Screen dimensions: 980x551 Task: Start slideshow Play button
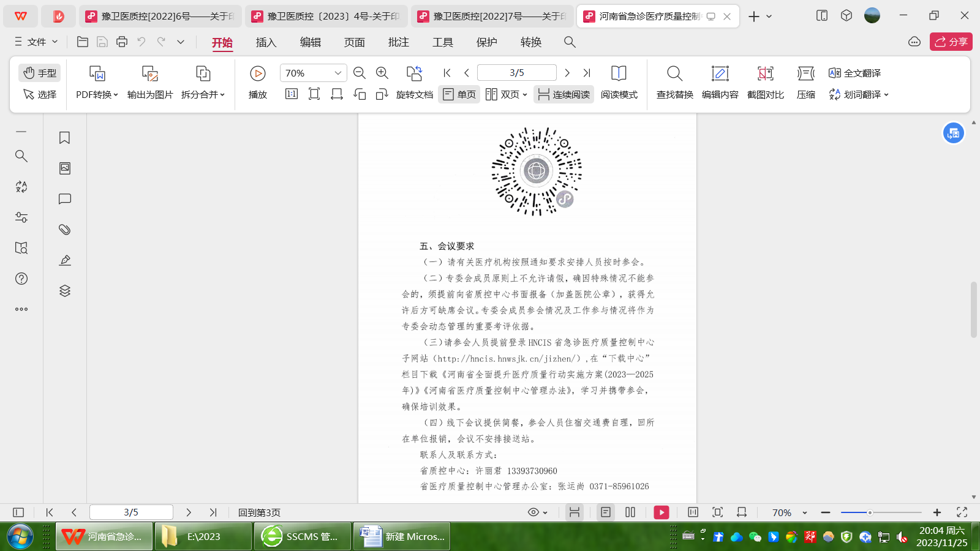click(x=258, y=83)
